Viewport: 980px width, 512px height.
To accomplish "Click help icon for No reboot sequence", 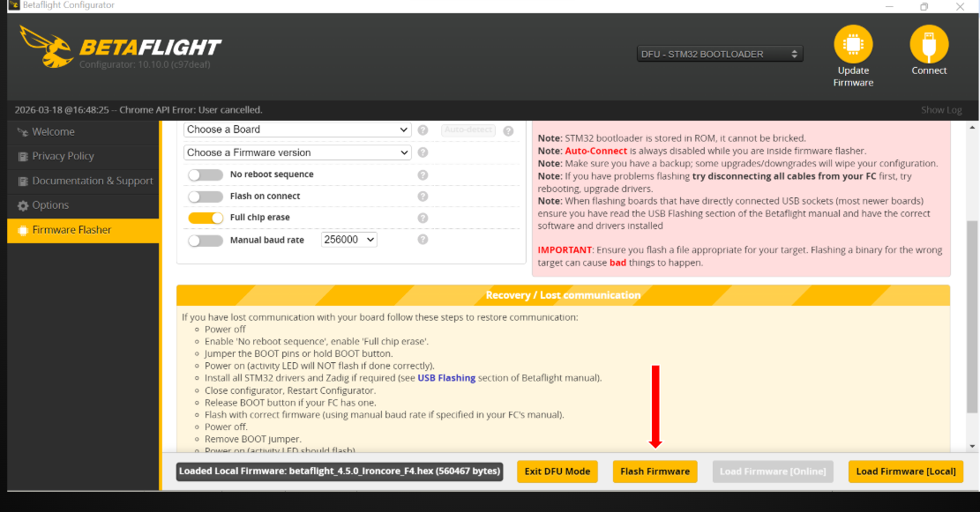I will click(423, 174).
